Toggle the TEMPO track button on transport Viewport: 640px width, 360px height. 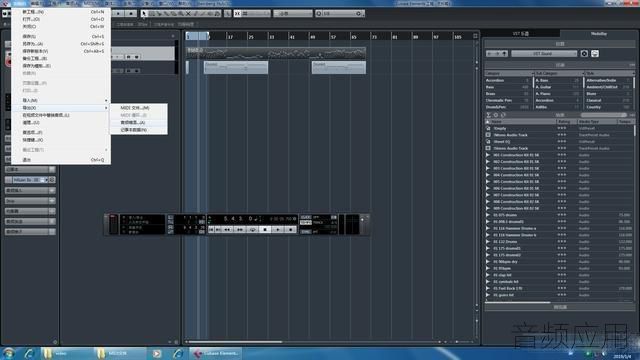click(306, 222)
